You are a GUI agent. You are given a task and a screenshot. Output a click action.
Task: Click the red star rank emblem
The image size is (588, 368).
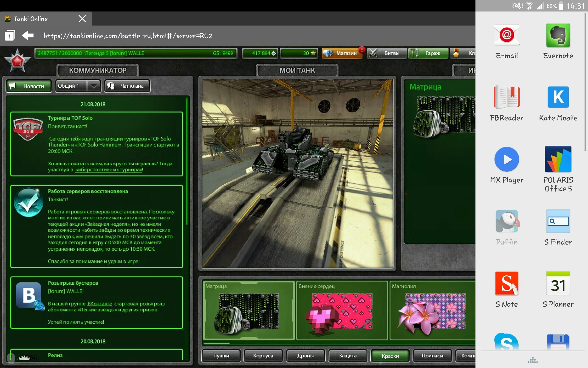[x=17, y=60]
